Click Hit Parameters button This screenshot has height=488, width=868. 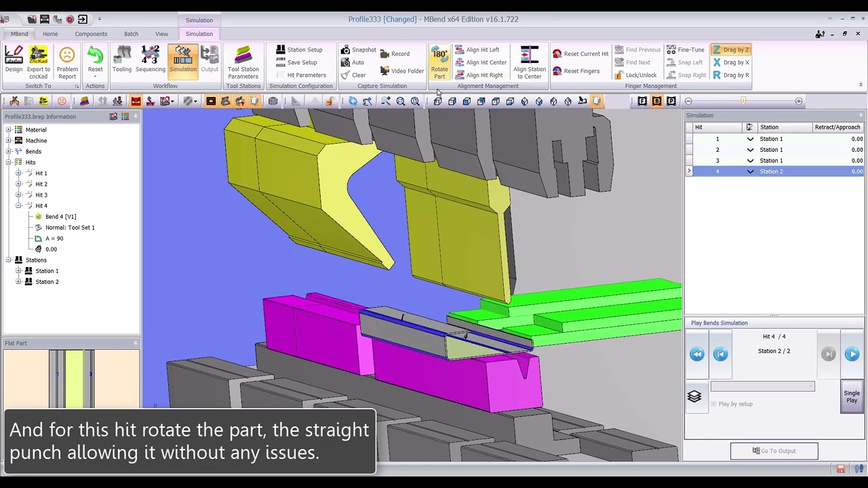pos(301,75)
